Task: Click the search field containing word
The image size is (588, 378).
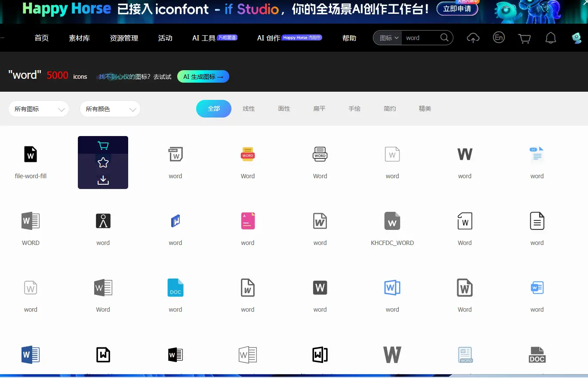Action: (x=421, y=38)
